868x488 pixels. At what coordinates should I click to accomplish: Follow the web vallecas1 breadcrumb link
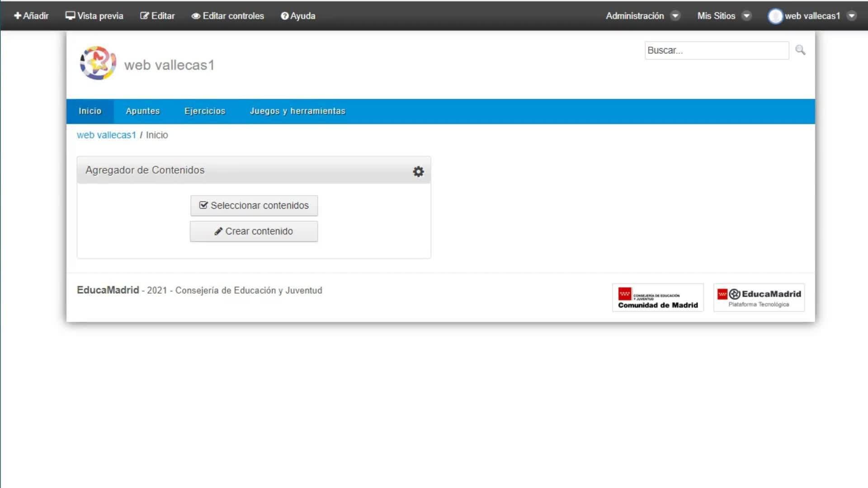pos(106,135)
